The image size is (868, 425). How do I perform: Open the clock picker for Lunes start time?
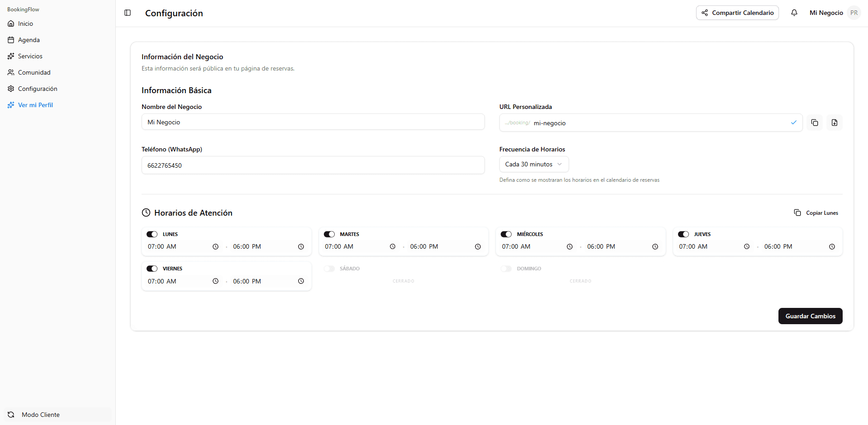point(216,246)
